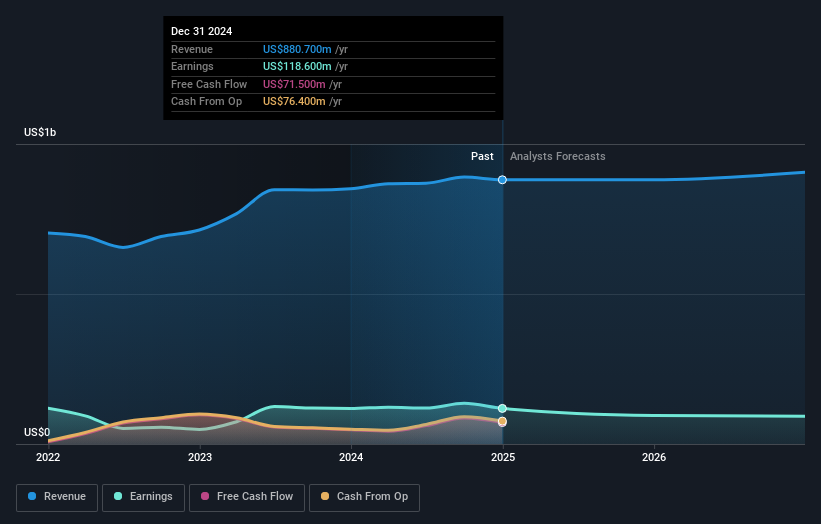
Task: Click the US$71.500m free cash flow value
Action: click(294, 84)
